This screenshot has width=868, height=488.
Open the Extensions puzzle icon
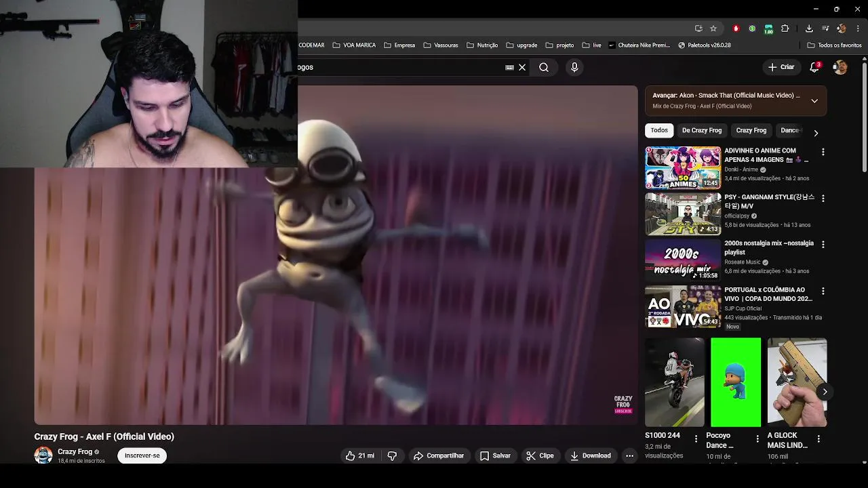click(x=785, y=28)
